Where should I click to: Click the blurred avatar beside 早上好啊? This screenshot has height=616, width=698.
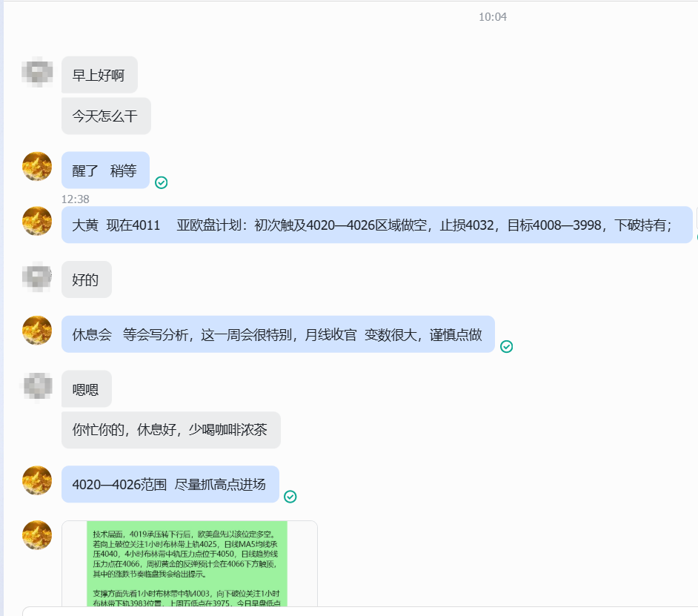(37, 72)
